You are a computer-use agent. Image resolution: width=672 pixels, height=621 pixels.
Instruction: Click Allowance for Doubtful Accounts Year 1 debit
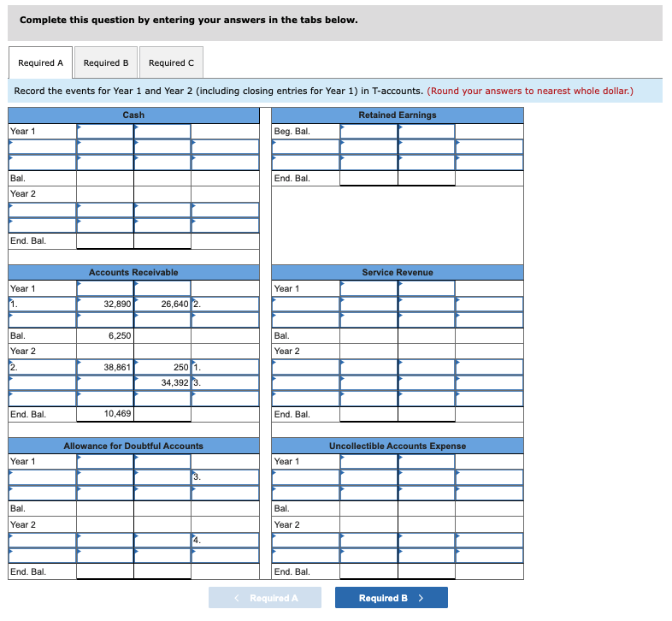(105, 461)
